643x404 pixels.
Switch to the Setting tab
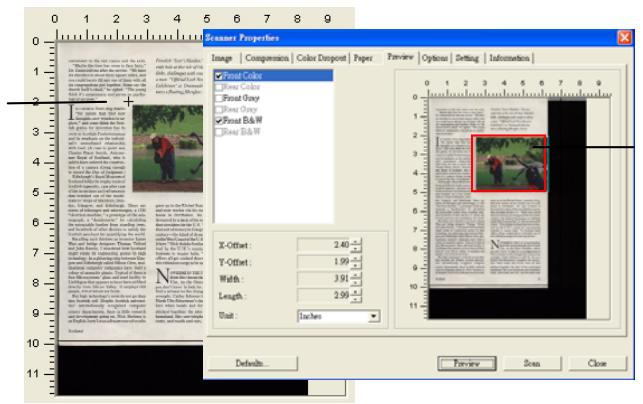pyautogui.click(x=467, y=58)
